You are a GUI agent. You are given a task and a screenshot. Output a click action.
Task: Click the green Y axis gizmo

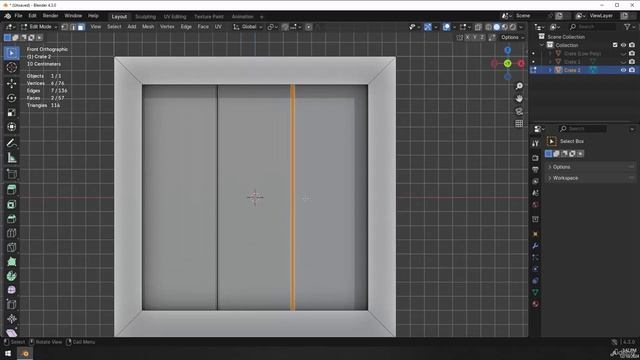(507, 64)
